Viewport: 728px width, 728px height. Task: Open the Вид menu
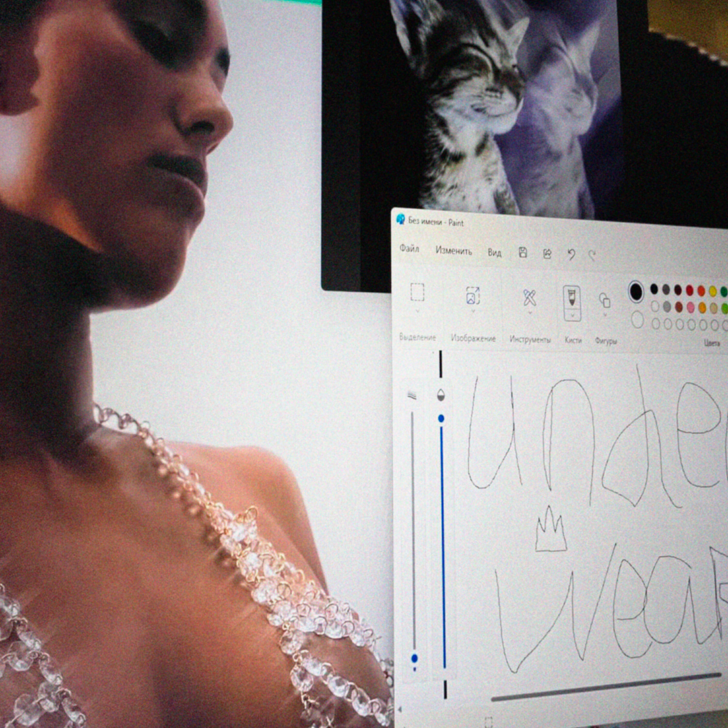click(494, 252)
